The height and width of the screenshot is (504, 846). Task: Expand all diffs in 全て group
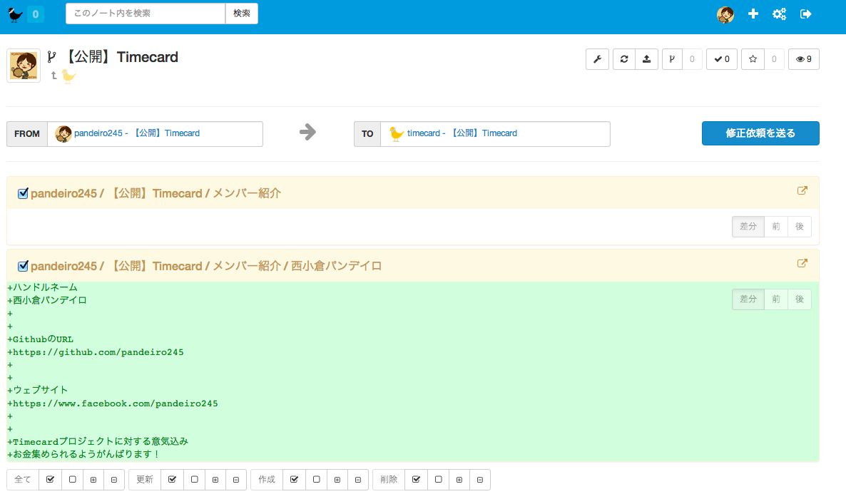[93, 480]
